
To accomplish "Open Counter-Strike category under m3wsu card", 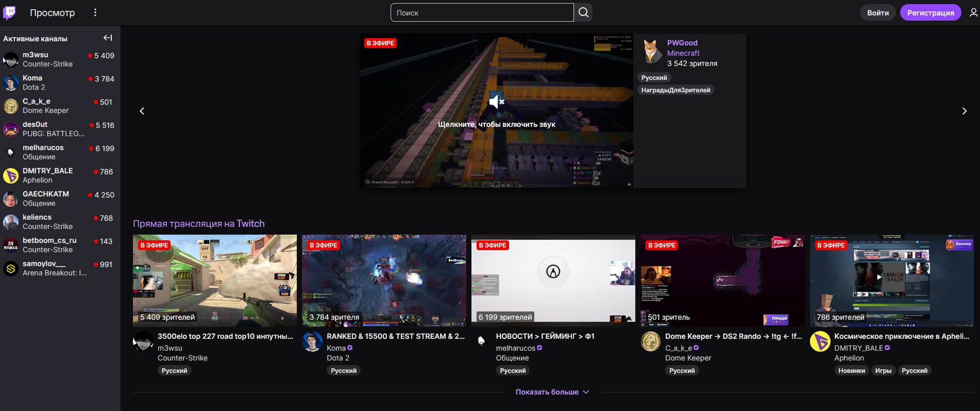I will 182,358.
